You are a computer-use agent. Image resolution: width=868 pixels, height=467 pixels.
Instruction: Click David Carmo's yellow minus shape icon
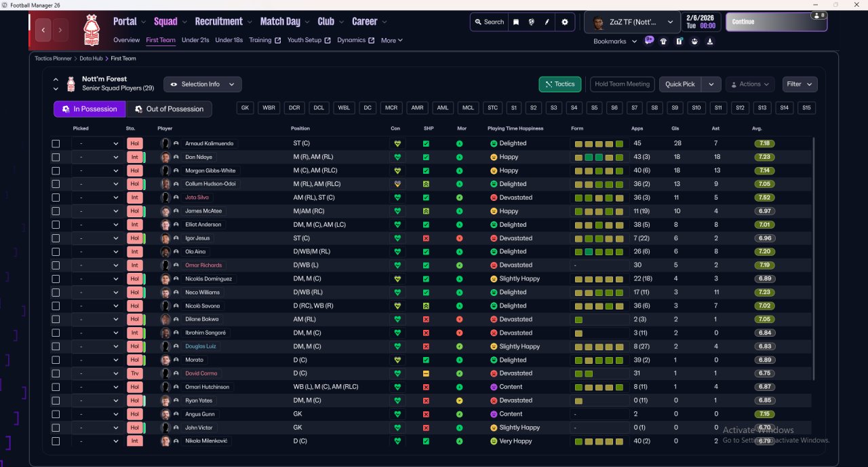(426, 373)
